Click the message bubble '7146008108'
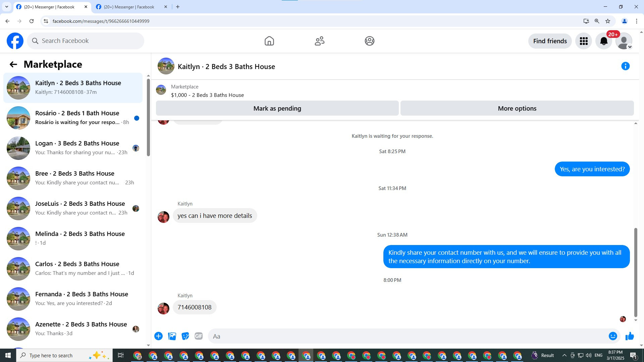The width and height of the screenshot is (644, 362). click(195, 307)
